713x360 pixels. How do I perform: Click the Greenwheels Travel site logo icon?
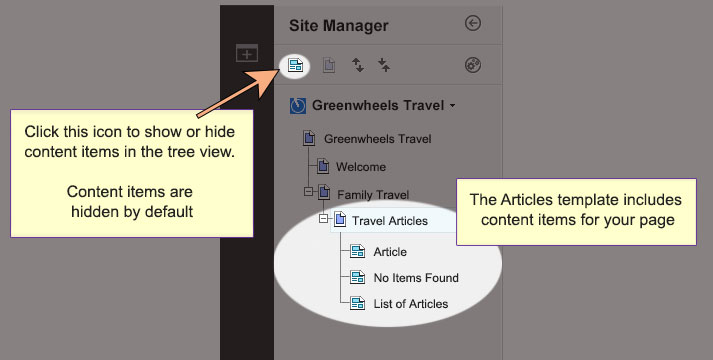coord(298,106)
